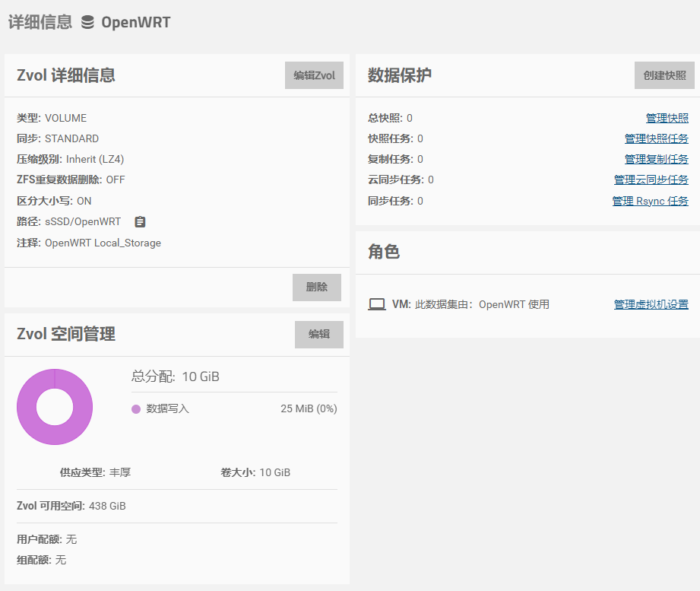The image size is (700, 591).
Task: Open the 管理 Rsync 任务 link
Action: [651, 200]
